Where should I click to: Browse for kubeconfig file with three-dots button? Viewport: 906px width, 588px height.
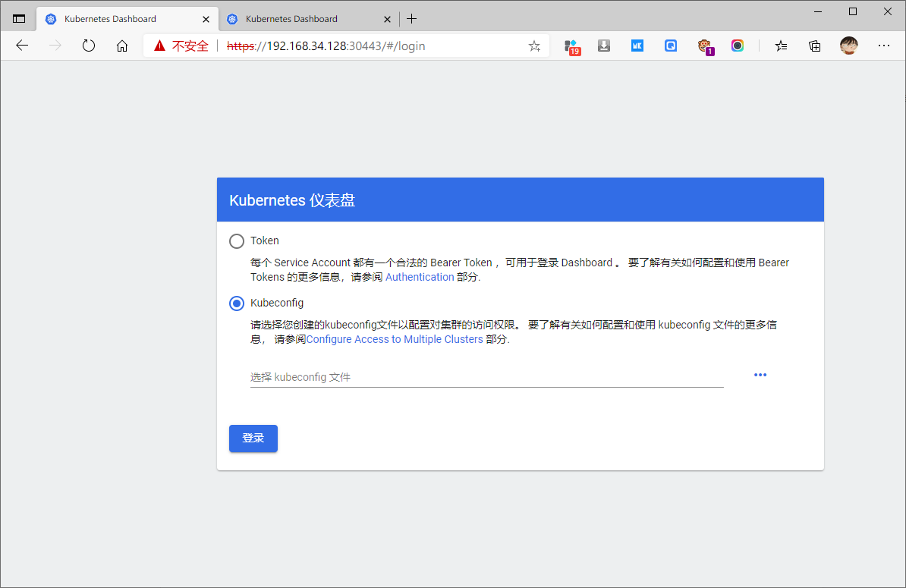[x=760, y=375]
